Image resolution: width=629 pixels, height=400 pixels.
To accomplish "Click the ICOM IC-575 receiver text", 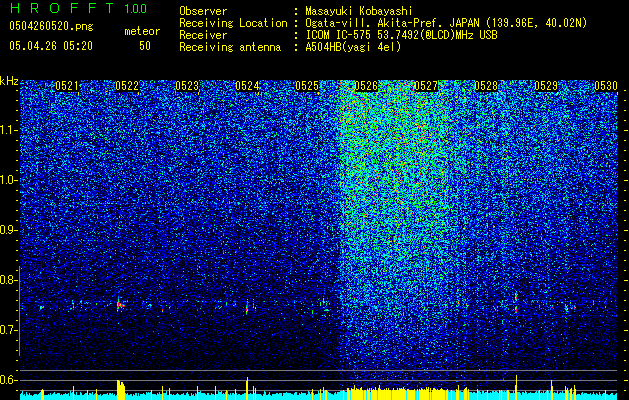I will click(401, 35).
